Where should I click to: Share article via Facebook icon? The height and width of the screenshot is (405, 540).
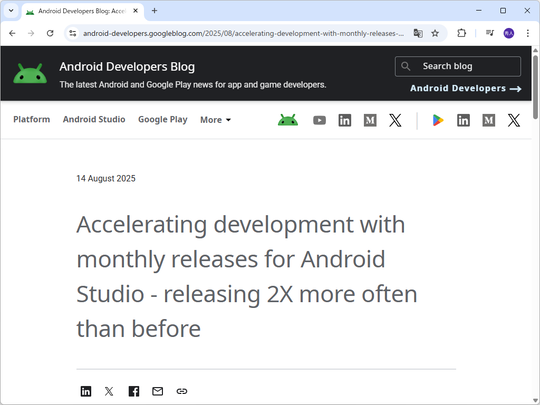pos(134,391)
